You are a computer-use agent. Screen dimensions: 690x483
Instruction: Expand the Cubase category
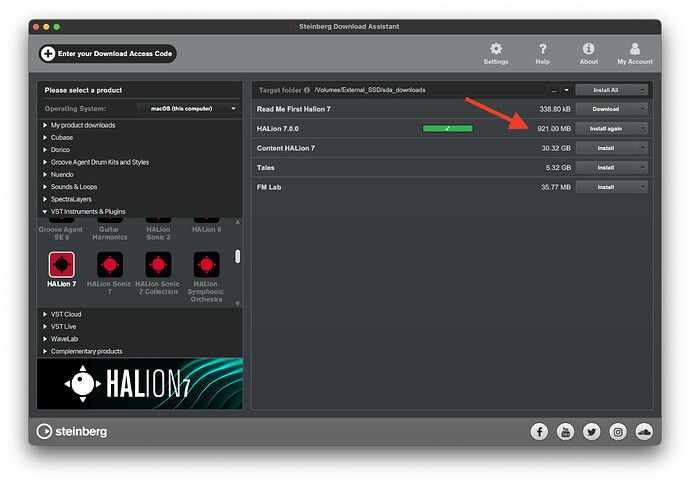(45, 138)
